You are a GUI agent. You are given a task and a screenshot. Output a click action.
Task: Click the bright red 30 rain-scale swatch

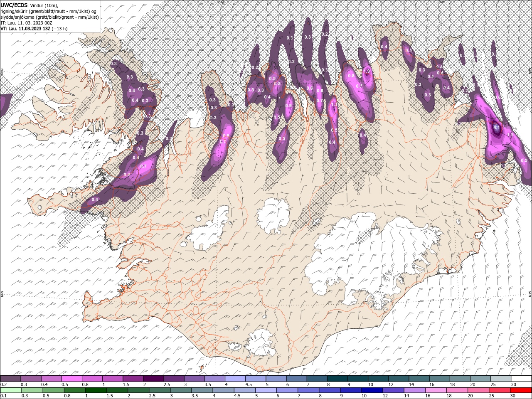click(x=520, y=390)
